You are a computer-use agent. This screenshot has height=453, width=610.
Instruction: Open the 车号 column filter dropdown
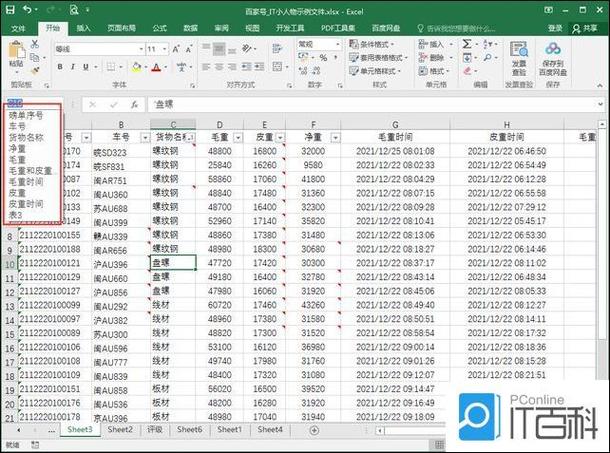pyautogui.click(x=145, y=137)
